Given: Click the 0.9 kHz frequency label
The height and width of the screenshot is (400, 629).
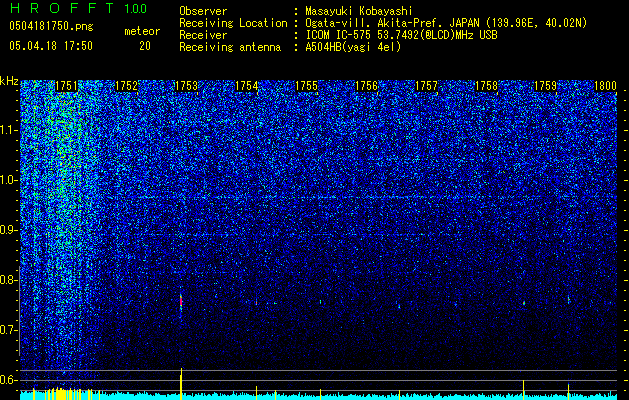Looking at the screenshot, I should coord(8,230).
